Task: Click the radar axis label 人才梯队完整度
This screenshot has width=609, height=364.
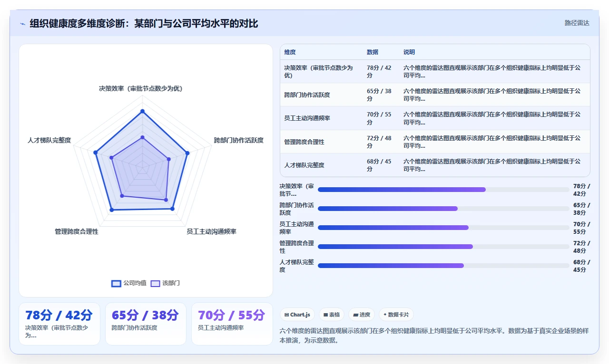Action: (x=49, y=140)
